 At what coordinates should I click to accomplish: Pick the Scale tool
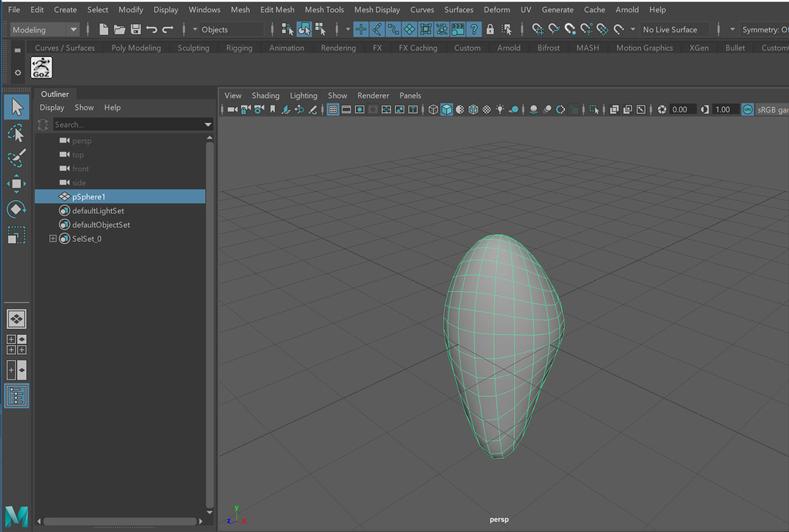[17, 235]
